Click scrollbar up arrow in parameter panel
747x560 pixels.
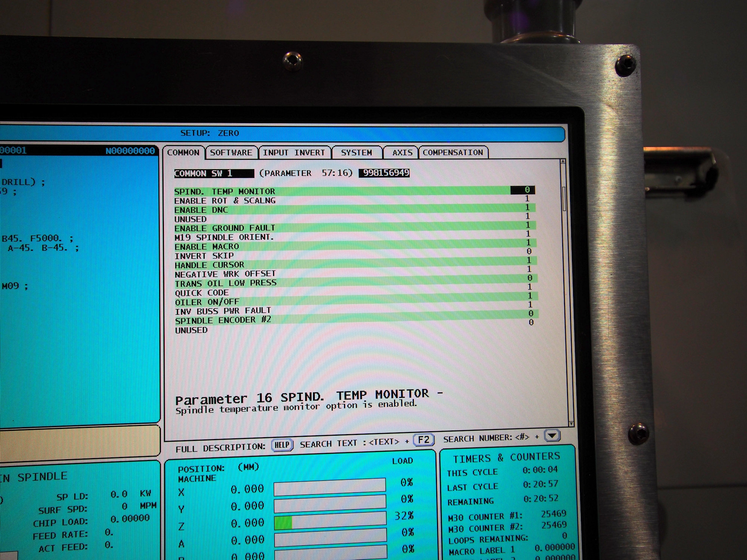pos(563,161)
